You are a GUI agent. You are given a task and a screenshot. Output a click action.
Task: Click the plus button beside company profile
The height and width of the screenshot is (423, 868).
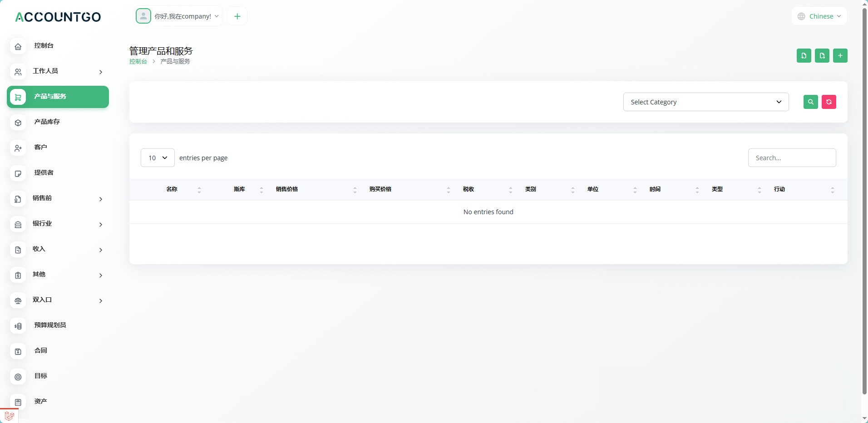(237, 16)
